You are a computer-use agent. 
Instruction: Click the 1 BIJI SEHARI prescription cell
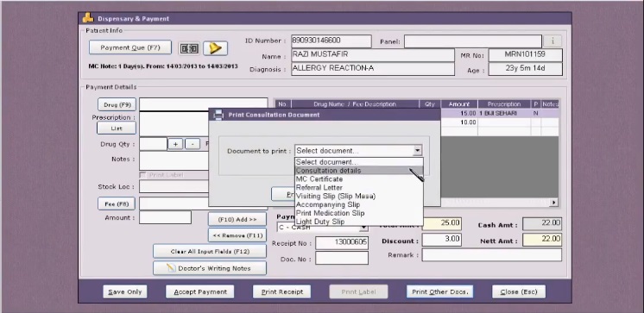504,113
